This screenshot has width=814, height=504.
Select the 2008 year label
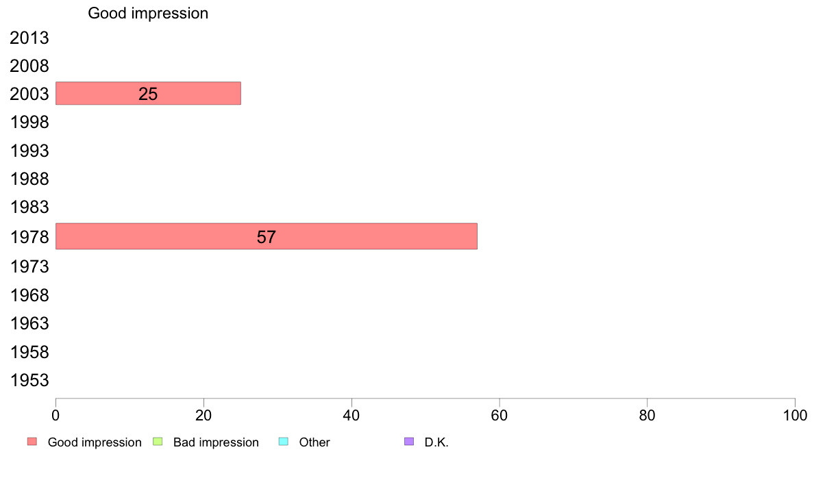(29, 66)
